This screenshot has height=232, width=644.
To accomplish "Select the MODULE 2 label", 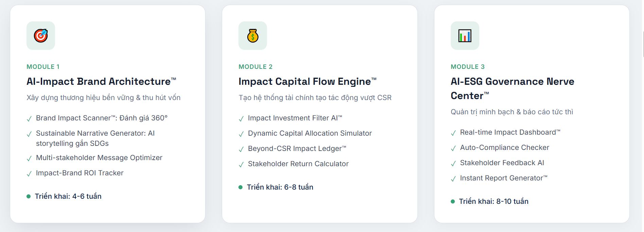I will point(255,67).
